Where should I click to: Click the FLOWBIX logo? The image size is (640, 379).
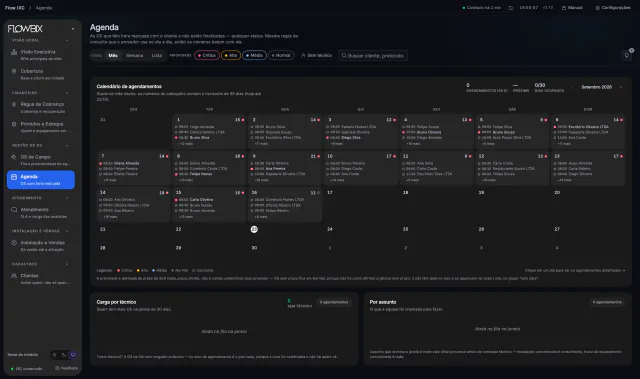click(x=25, y=29)
